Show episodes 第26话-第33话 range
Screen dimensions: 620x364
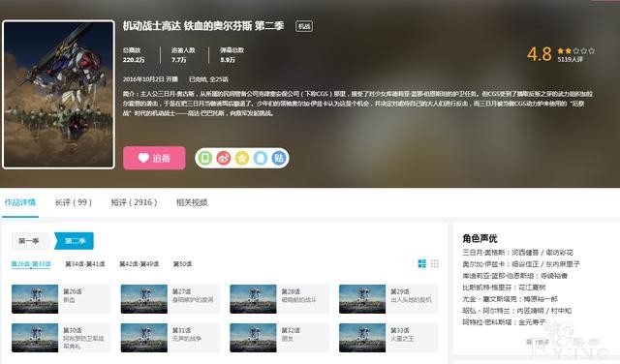[x=31, y=264]
